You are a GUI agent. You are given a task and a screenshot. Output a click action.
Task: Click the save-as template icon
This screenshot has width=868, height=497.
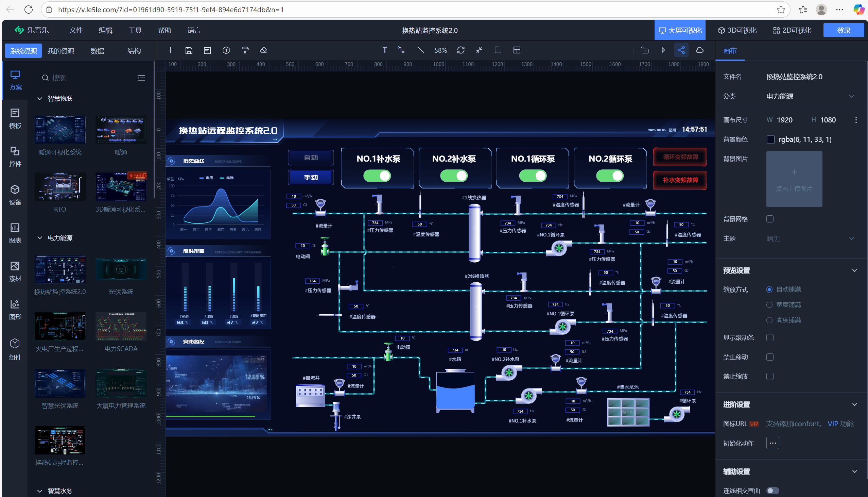pyautogui.click(x=207, y=50)
